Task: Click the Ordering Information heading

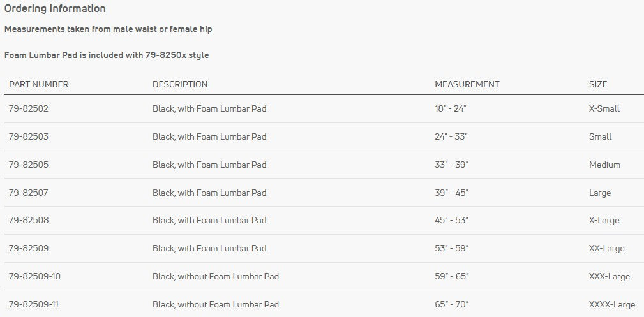Action: click(55, 9)
